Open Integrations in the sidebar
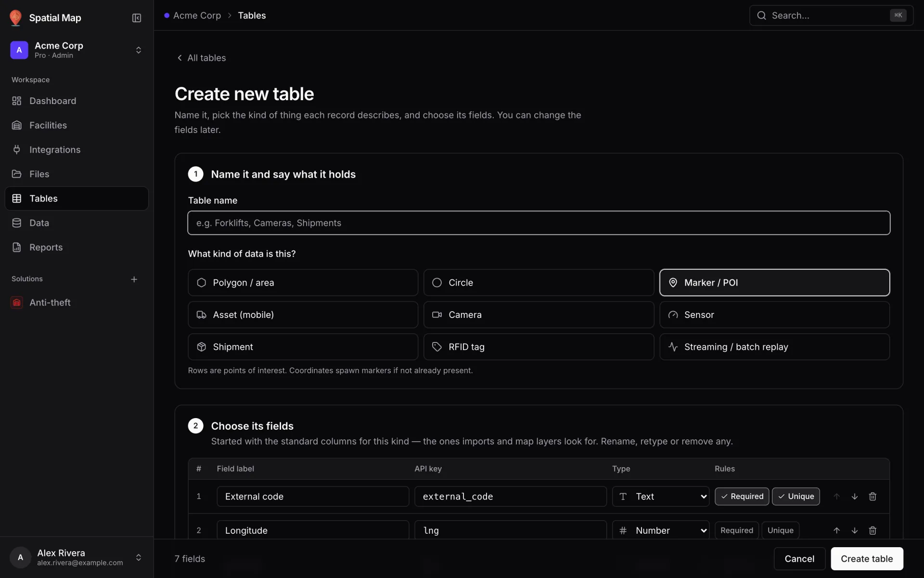The width and height of the screenshot is (924, 578). click(x=77, y=150)
